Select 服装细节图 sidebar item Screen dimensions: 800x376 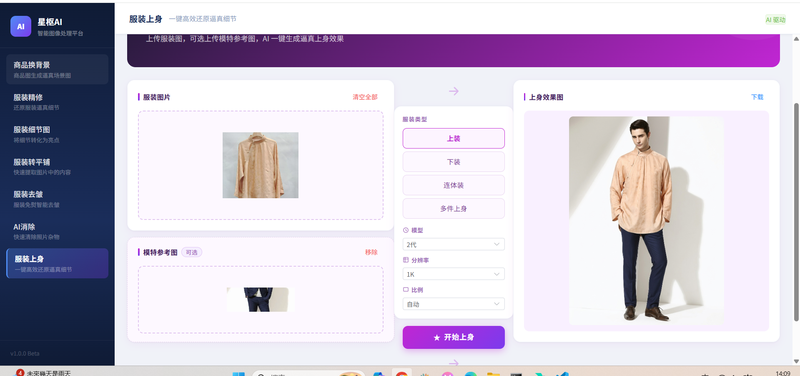[x=57, y=134]
